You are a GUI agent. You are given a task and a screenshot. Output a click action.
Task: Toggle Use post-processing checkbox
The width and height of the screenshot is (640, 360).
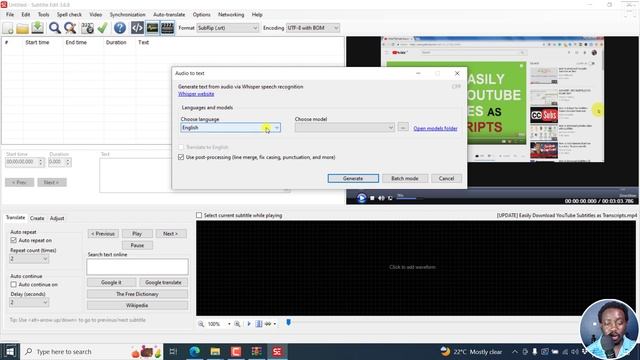point(181,157)
